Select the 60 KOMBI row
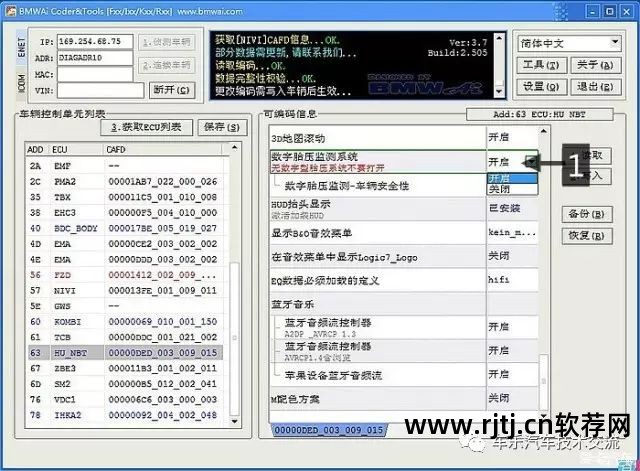Viewport: 640px width, 471px height. [x=126, y=322]
